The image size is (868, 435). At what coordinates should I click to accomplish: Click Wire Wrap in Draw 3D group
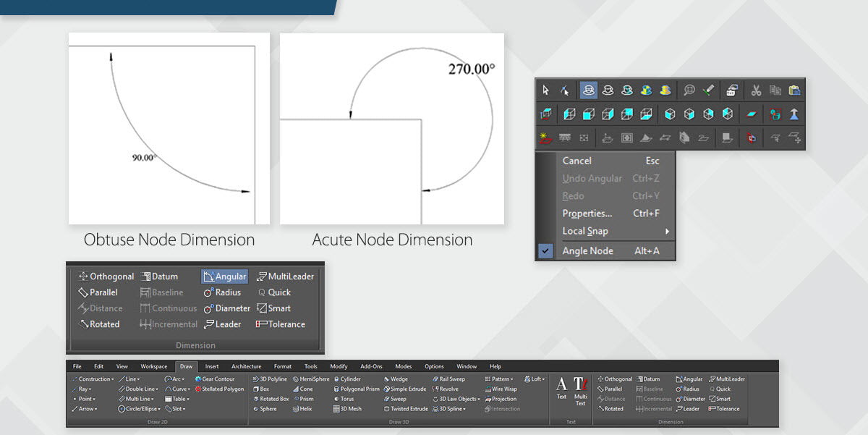(501, 389)
